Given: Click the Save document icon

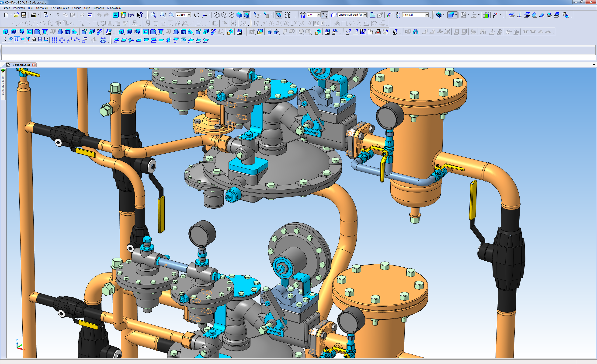Looking at the screenshot, I should (24, 15).
